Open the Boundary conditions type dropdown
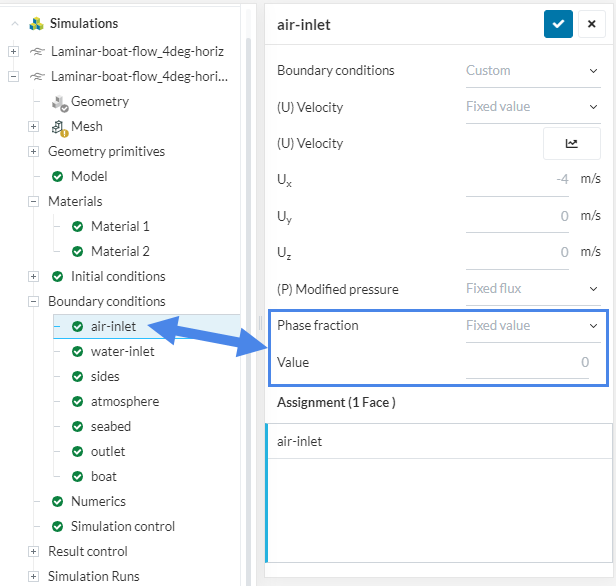 pyautogui.click(x=532, y=71)
